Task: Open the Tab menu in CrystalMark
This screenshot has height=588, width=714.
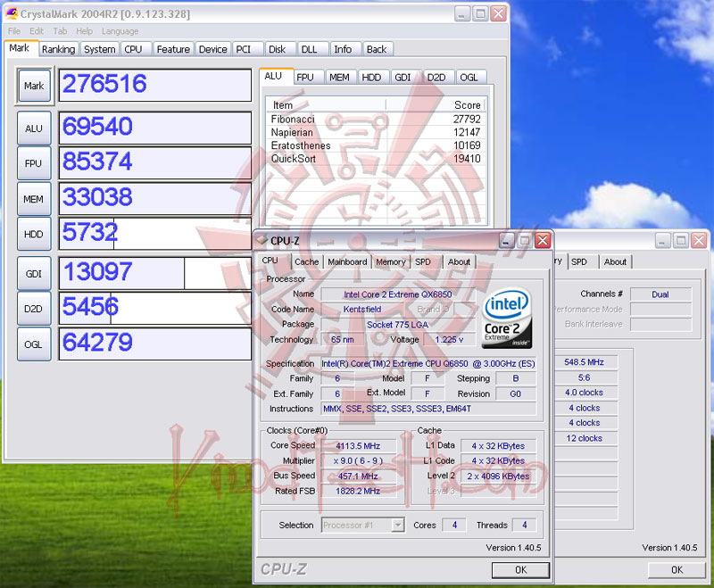Action: coord(60,31)
